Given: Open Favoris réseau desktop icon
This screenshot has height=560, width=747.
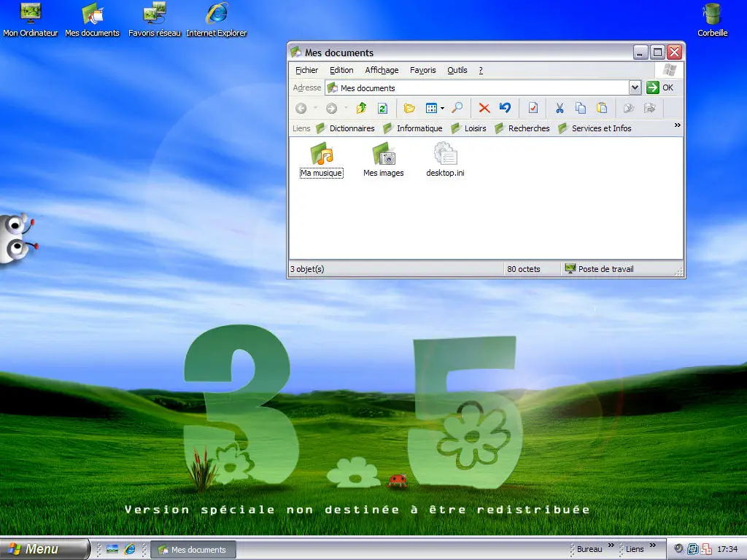Looking at the screenshot, I should (x=155, y=20).
